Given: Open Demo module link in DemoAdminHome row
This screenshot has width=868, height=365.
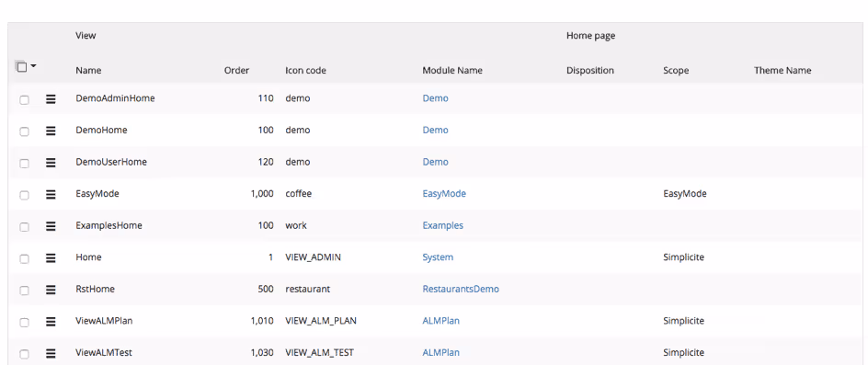Looking at the screenshot, I should pyautogui.click(x=435, y=98).
